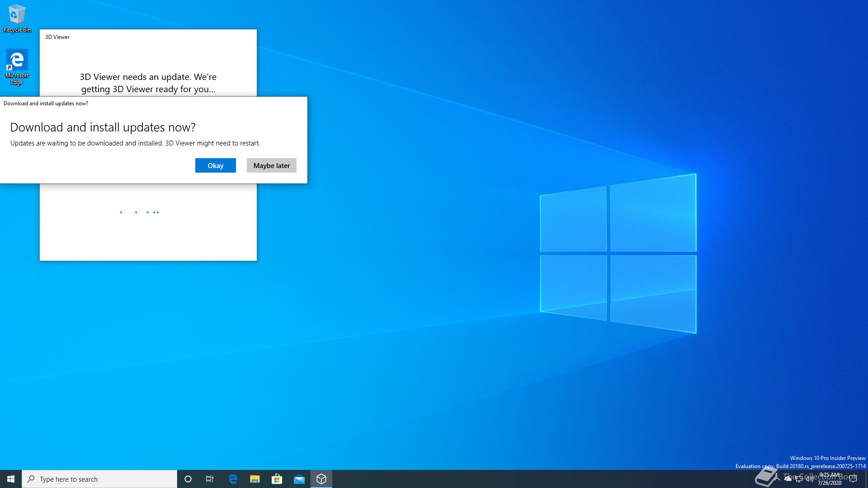Open the volume control tray icon
Screen dimensions: 868x488
pyautogui.click(x=810, y=479)
